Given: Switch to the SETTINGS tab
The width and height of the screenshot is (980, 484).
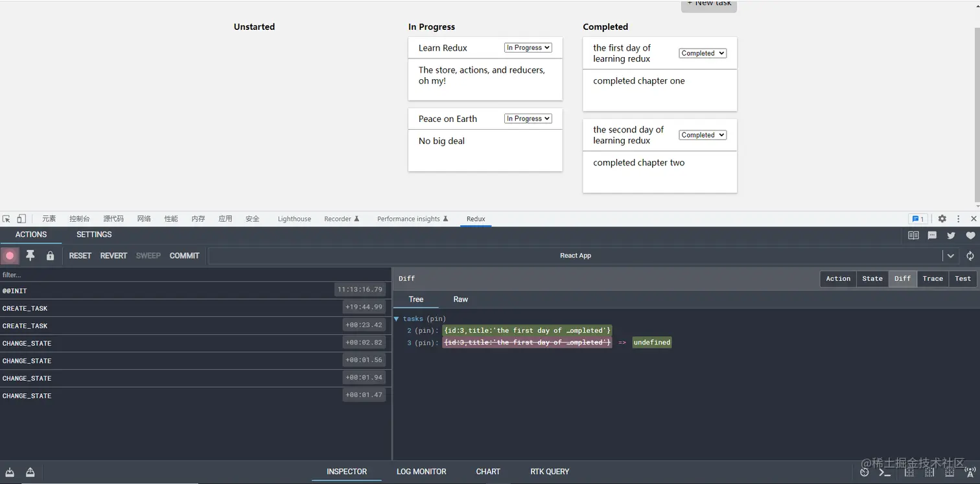Looking at the screenshot, I should point(93,234).
